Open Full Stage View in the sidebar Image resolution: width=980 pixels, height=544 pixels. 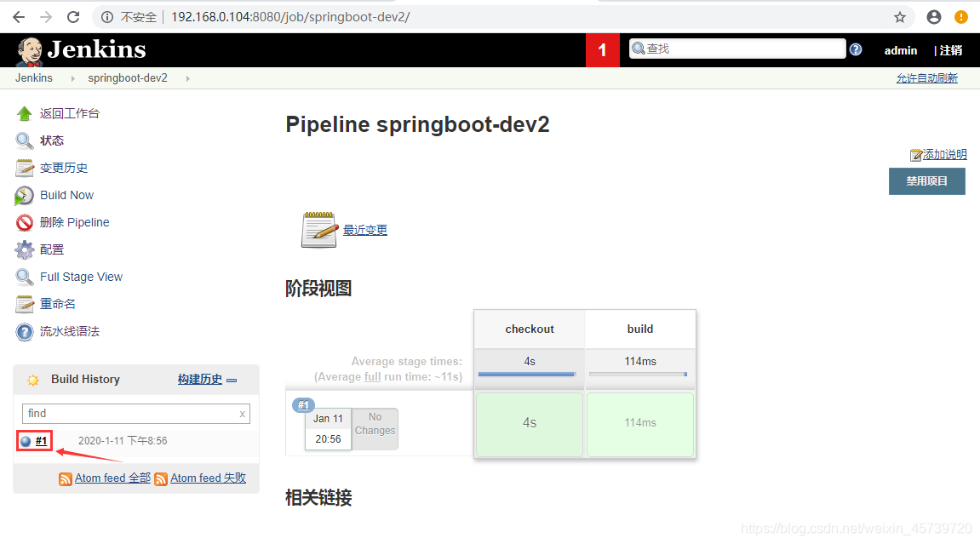(81, 277)
